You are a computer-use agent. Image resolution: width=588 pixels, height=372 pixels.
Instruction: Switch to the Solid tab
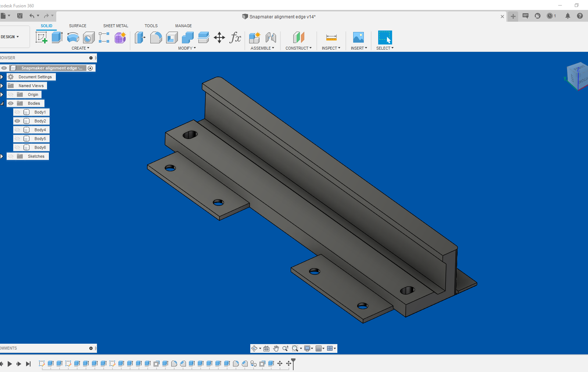pyautogui.click(x=46, y=26)
